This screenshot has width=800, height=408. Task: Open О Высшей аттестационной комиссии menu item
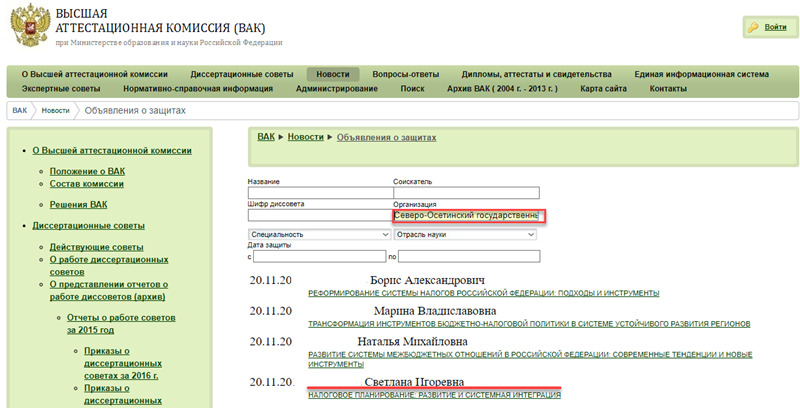(94, 74)
